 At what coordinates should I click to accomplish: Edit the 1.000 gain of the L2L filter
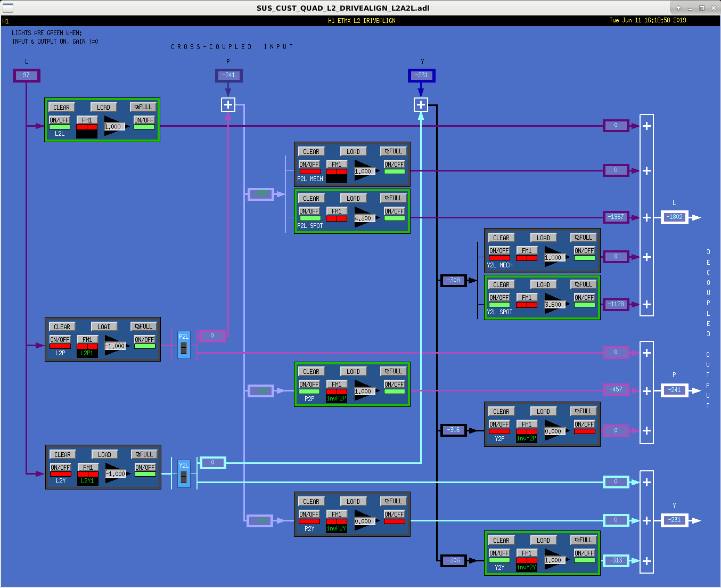[x=113, y=127]
